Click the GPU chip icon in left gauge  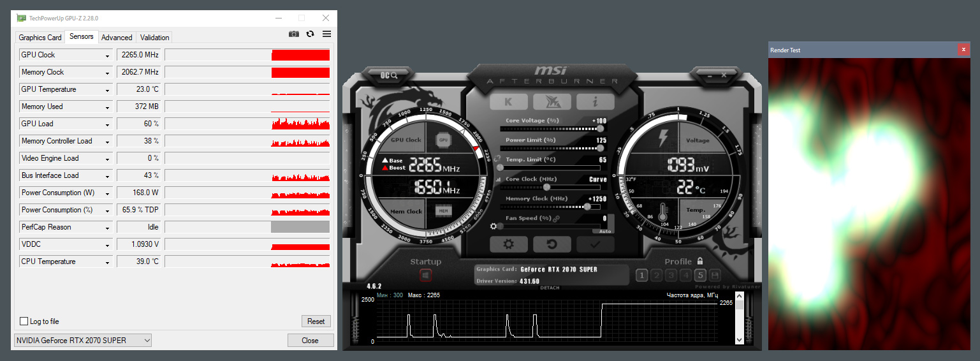[x=444, y=140]
